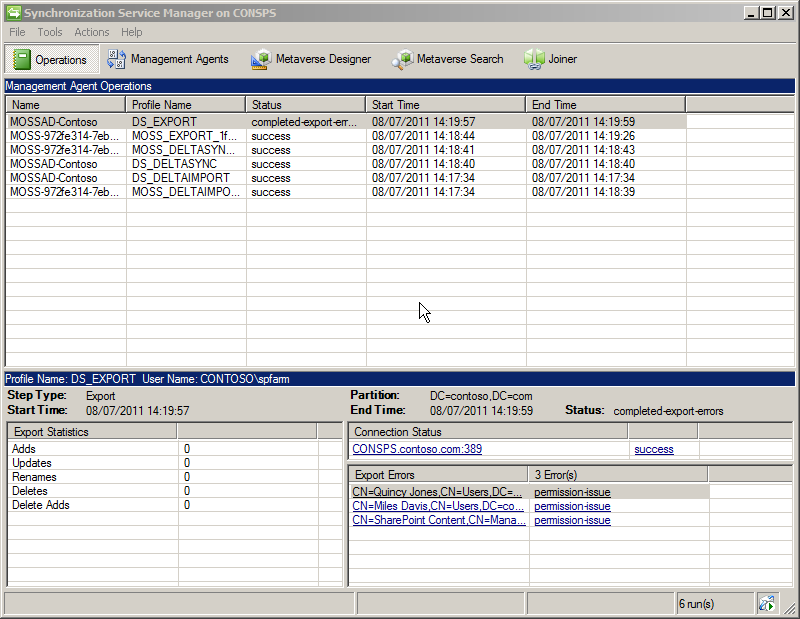Maximize the Synchronization Service Manager window
This screenshot has height=619, width=800.
[767, 13]
